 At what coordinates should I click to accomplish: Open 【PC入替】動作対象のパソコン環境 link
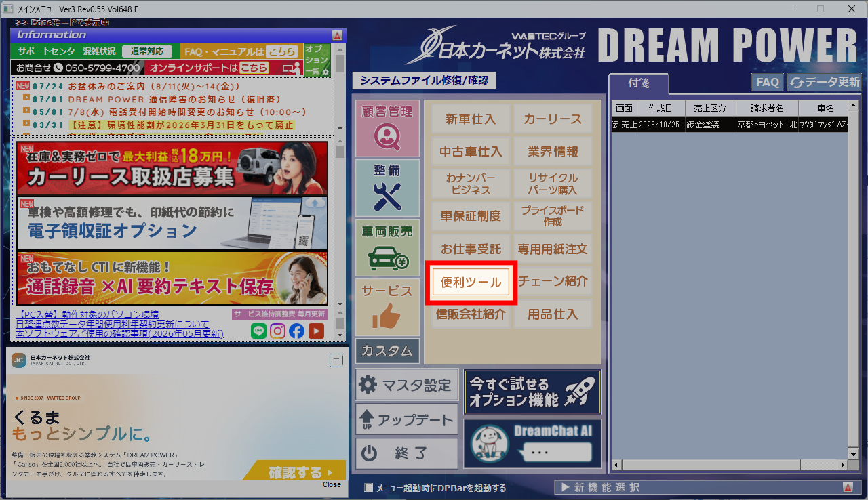coord(87,315)
